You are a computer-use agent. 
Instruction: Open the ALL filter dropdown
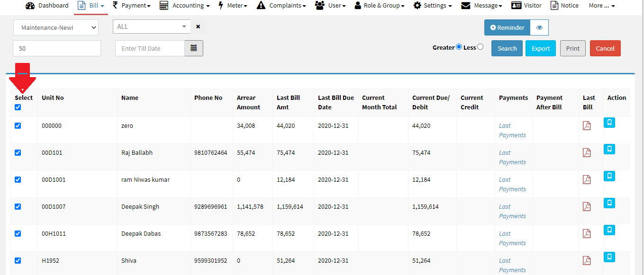pos(151,27)
